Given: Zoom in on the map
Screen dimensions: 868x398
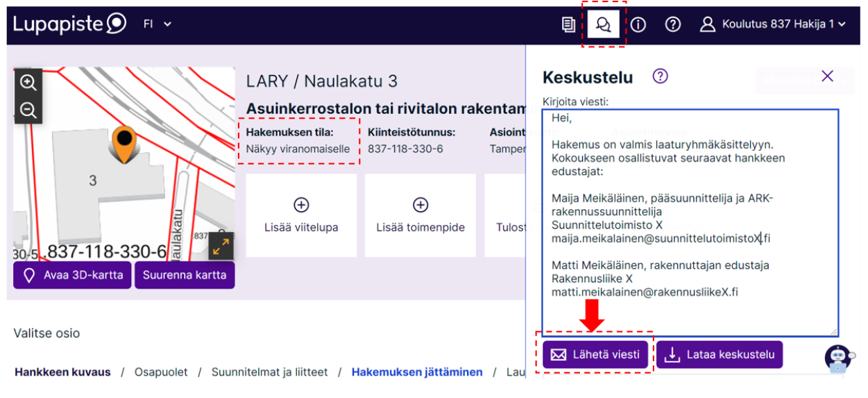Looking at the screenshot, I should (x=28, y=83).
